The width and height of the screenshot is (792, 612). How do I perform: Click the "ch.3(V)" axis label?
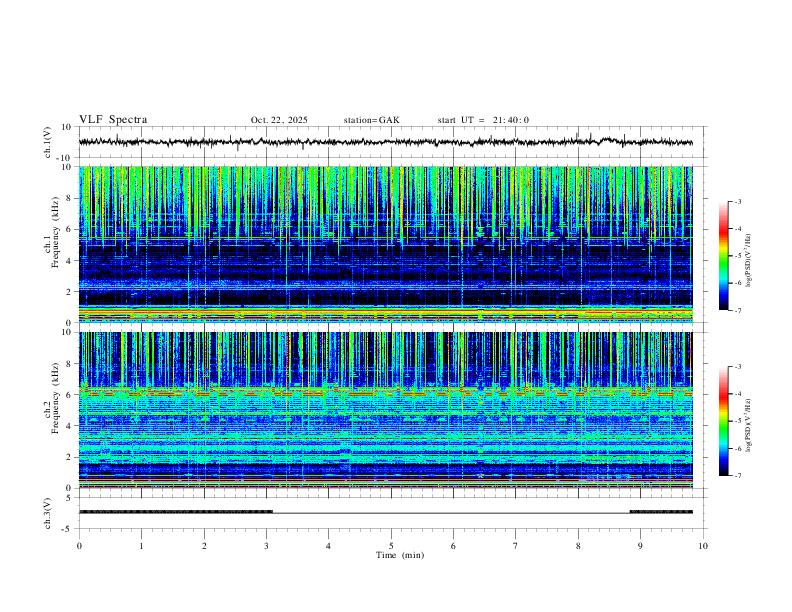pyautogui.click(x=48, y=513)
